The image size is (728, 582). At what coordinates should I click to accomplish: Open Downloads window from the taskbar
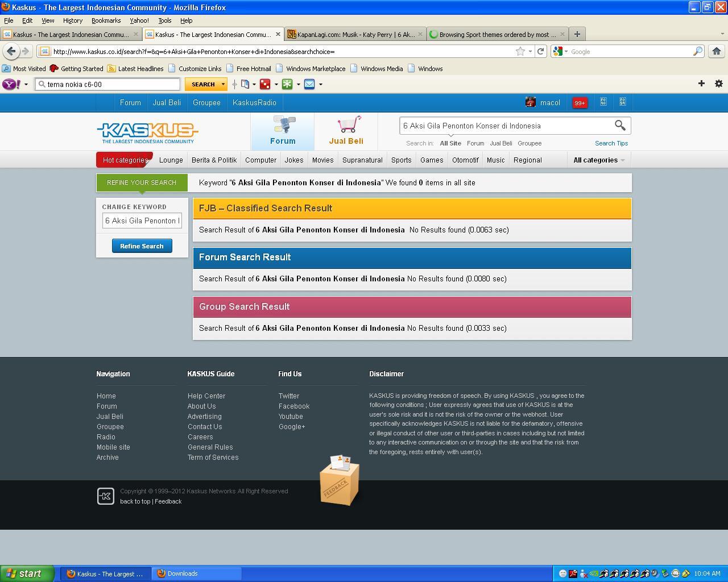click(x=197, y=573)
